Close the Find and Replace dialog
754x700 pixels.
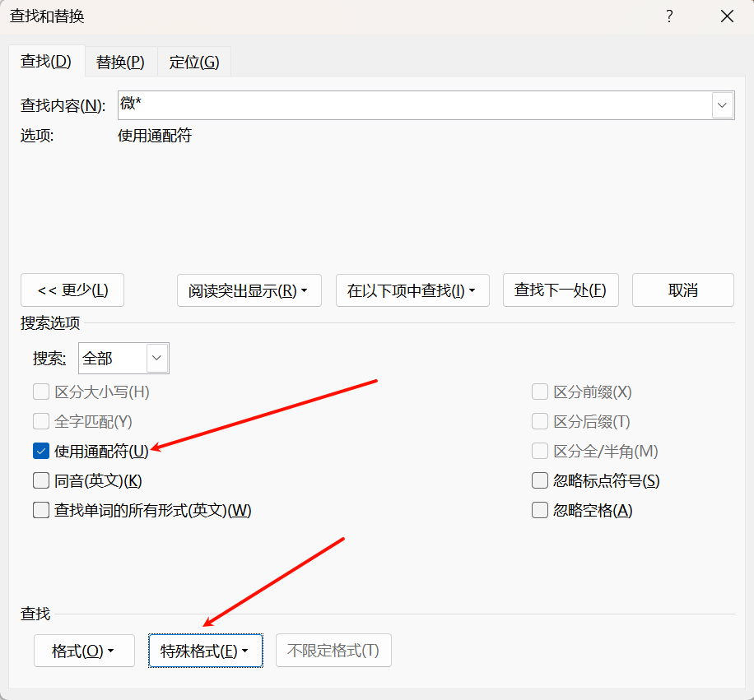727,16
